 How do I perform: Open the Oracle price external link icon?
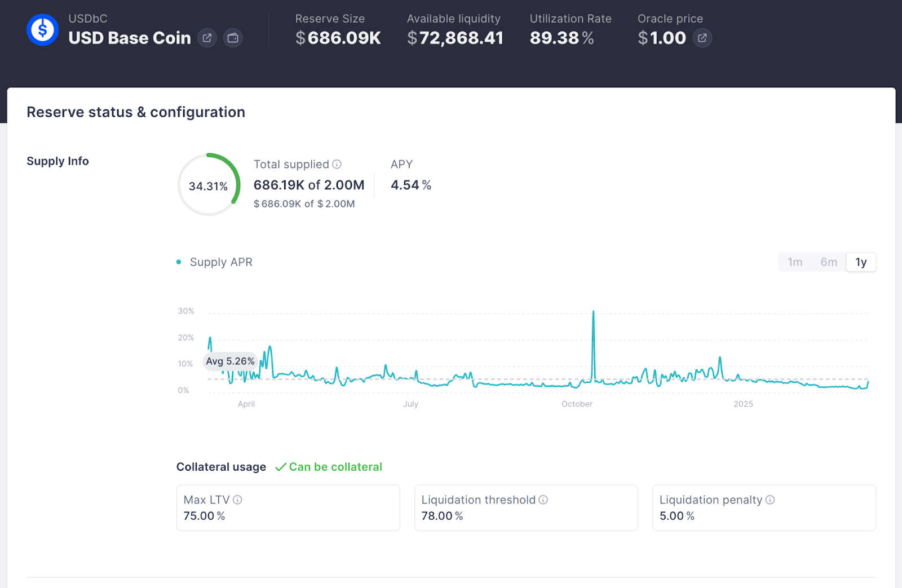[702, 38]
